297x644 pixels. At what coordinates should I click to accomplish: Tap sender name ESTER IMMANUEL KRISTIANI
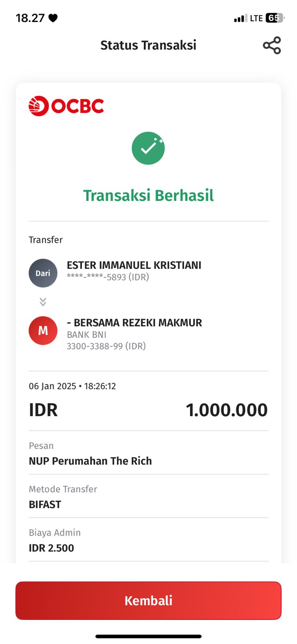tap(134, 265)
